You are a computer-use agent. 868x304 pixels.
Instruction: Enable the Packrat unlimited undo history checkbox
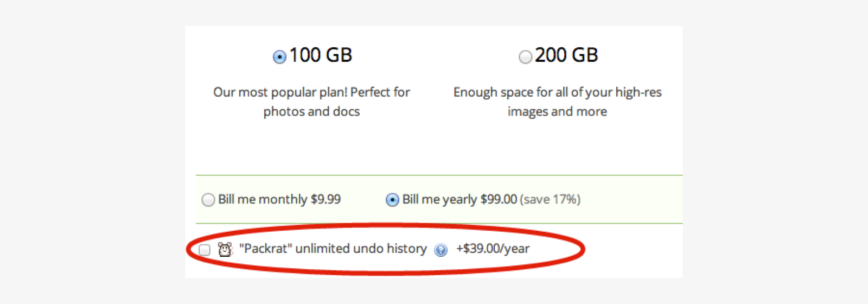click(205, 250)
